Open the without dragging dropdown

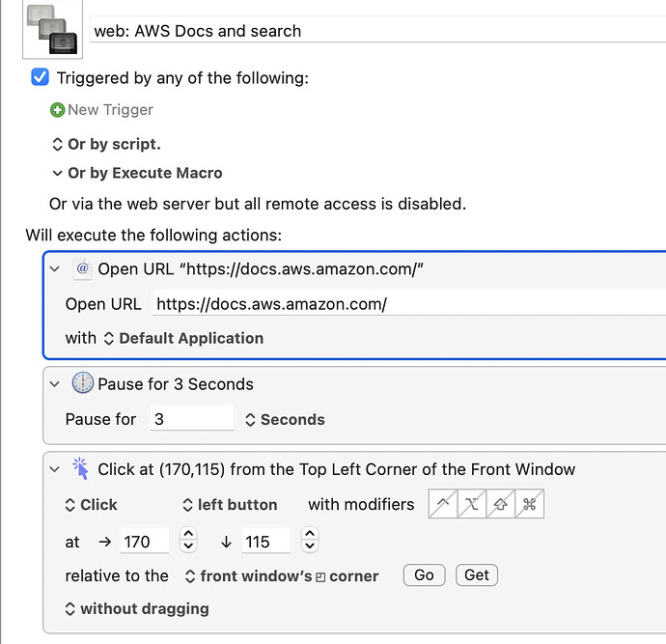point(137,608)
